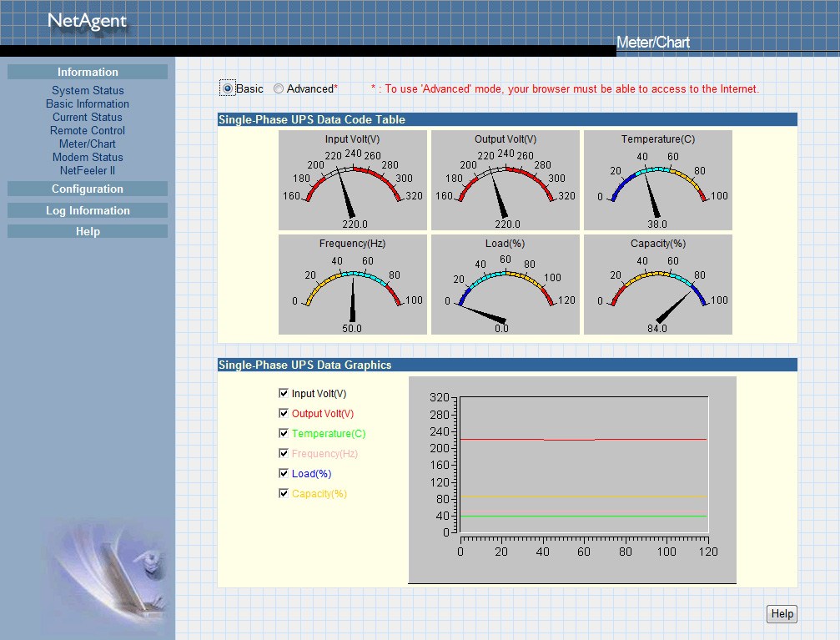The image size is (840, 640).
Task: Go to the Remote Control page
Action: [x=88, y=131]
